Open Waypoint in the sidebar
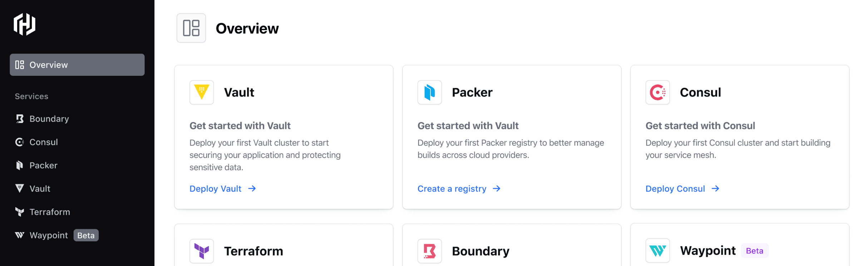Screen dimensions: 868x266 click(x=49, y=235)
